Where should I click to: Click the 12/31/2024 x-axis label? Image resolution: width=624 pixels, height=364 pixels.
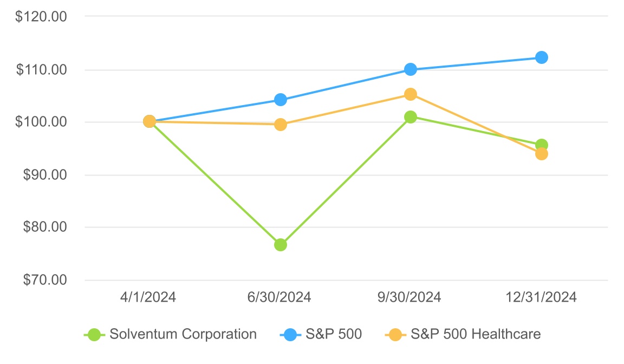coord(541,297)
